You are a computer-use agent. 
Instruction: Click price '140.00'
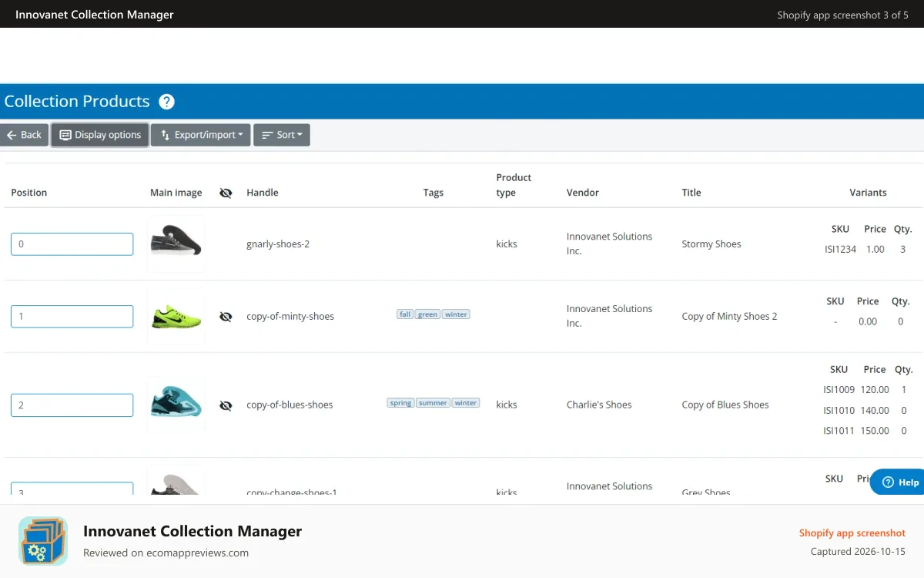[x=875, y=411]
